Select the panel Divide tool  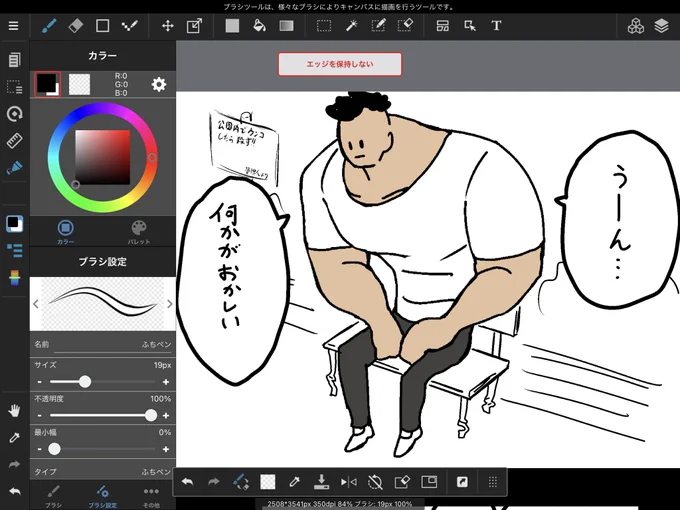443,26
